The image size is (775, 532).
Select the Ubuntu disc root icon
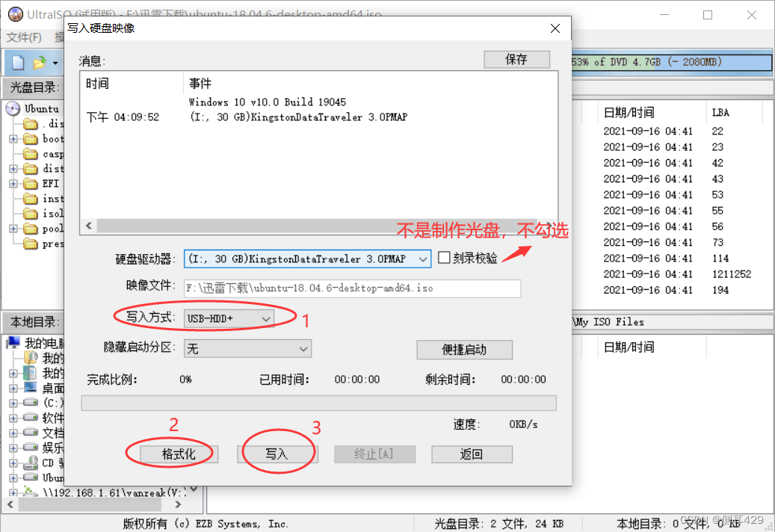click(13, 108)
